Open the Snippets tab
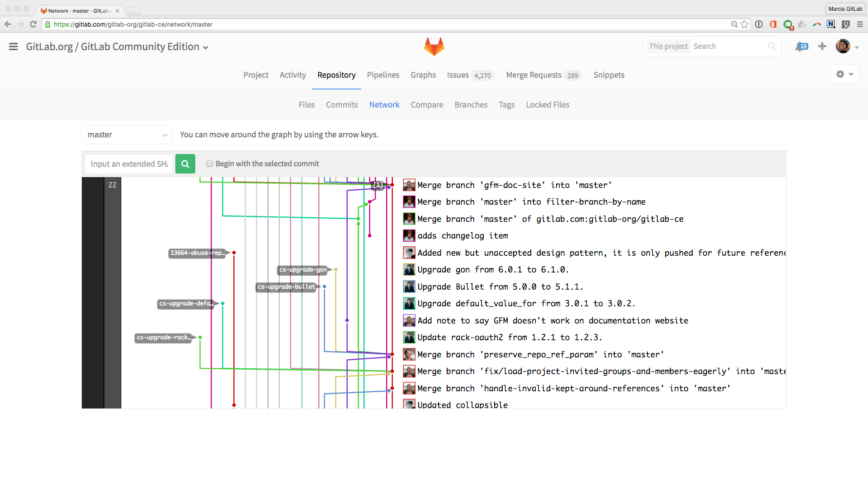This screenshot has width=868, height=488. pyautogui.click(x=609, y=75)
